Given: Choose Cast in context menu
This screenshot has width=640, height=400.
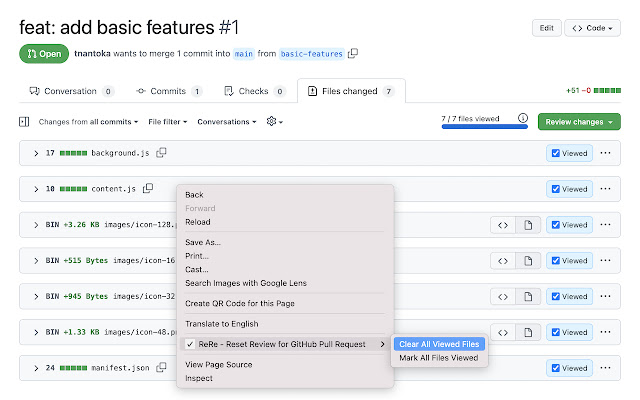Looking at the screenshot, I should [x=197, y=269].
